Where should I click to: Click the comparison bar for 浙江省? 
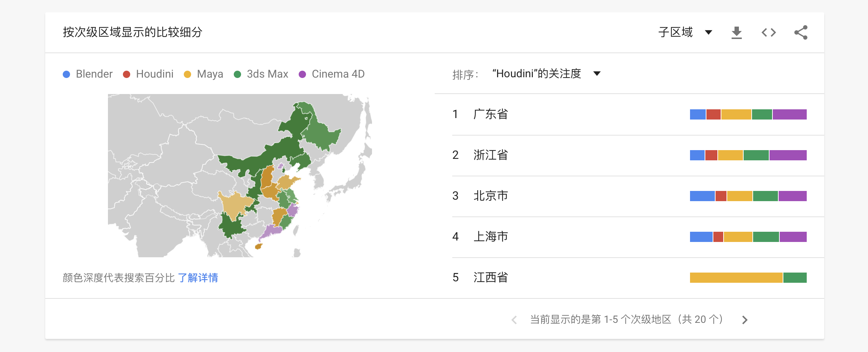pos(748,155)
